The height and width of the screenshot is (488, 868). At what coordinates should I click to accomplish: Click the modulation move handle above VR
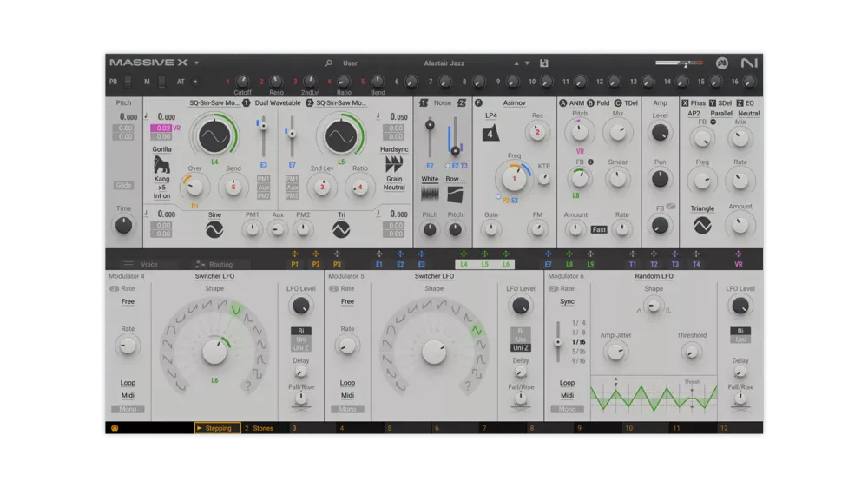(x=739, y=254)
